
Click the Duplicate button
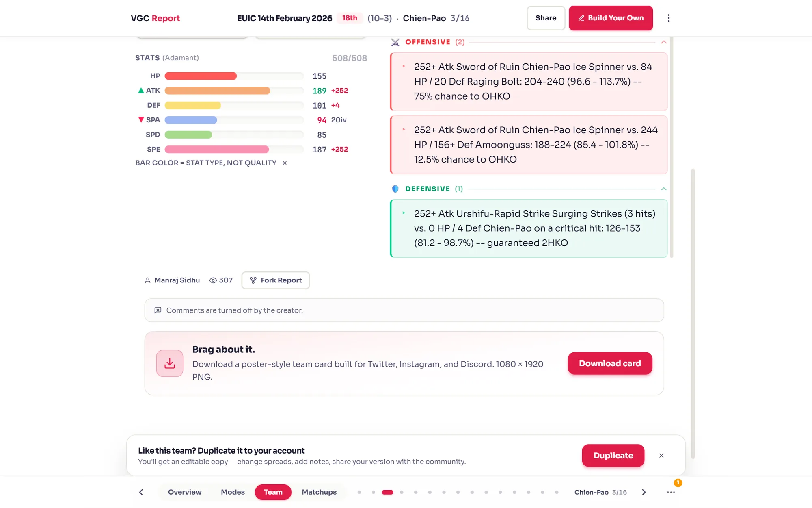pyautogui.click(x=613, y=456)
